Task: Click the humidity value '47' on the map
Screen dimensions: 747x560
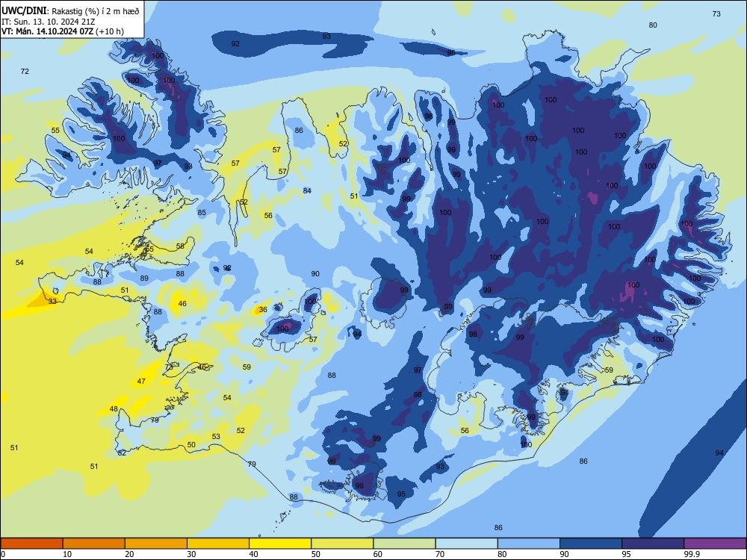Action: 141,381
